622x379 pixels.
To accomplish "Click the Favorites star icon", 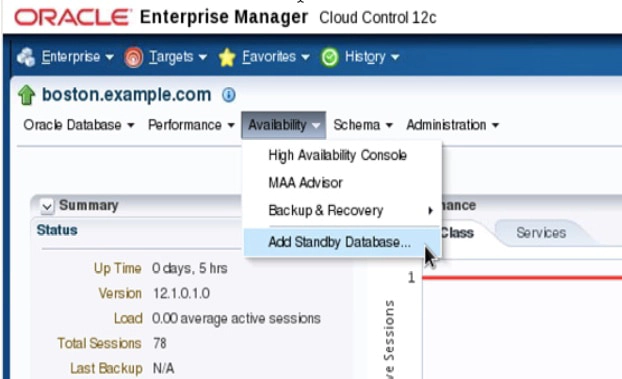I will [x=227, y=58].
